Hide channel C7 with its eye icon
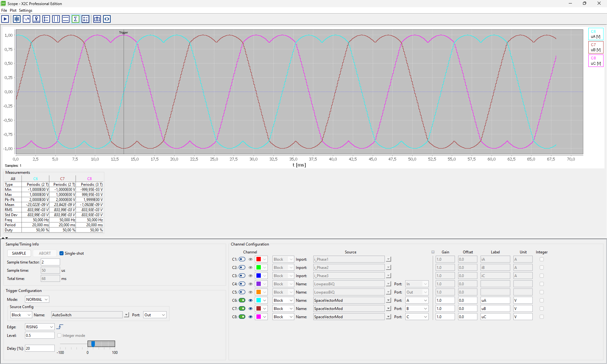 click(250, 308)
